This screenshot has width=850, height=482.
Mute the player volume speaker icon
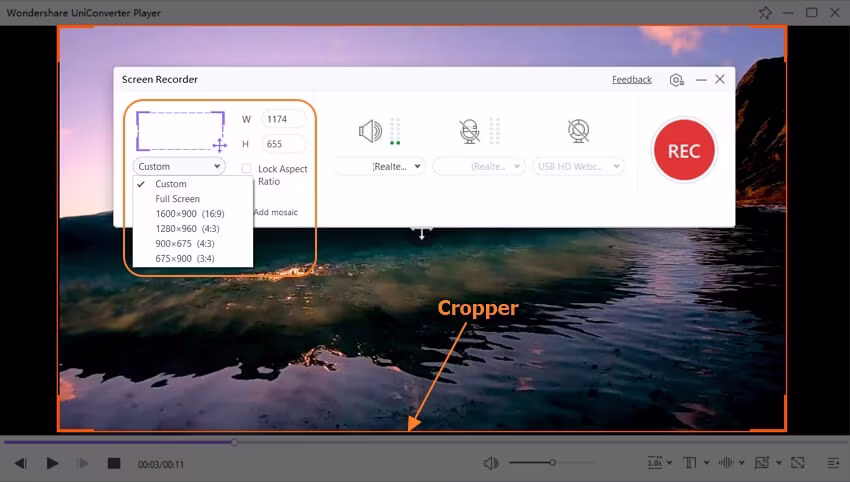pyautogui.click(x=491, y=463)
